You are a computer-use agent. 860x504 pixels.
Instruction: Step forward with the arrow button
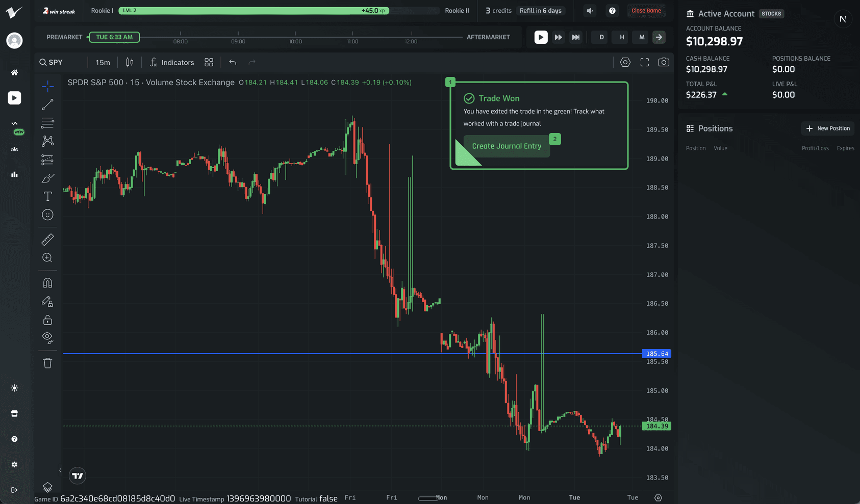point(659,37)
